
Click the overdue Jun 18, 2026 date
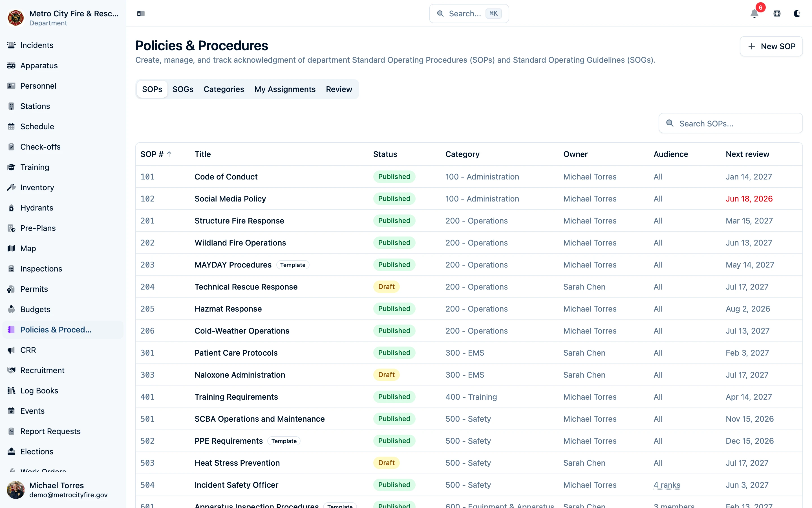(749, 199)
